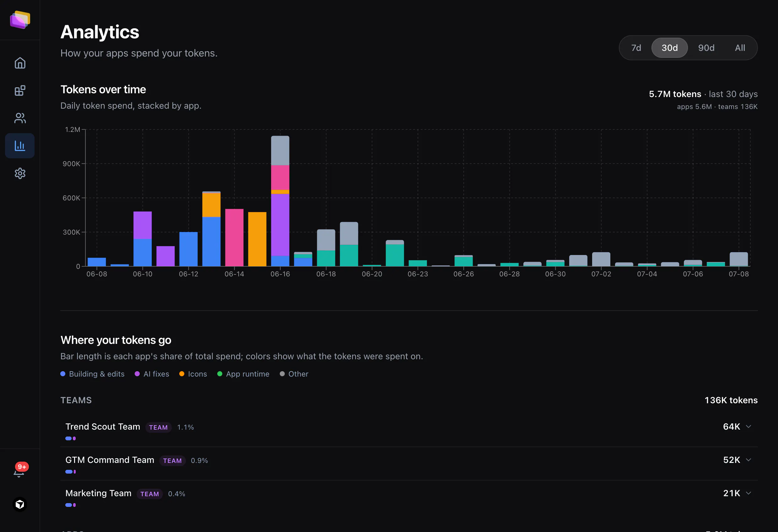Click the GTM Command Team name
Viewport: 778px width, 532px height.
(110, 460)
